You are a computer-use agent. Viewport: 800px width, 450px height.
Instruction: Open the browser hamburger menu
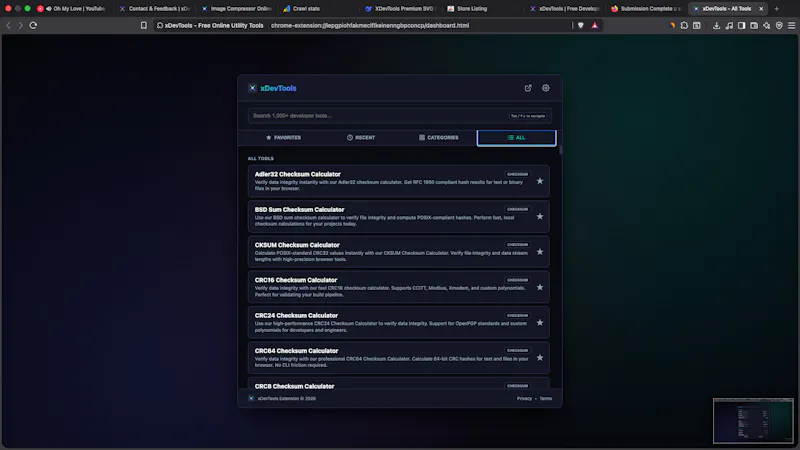click(791, 26)
